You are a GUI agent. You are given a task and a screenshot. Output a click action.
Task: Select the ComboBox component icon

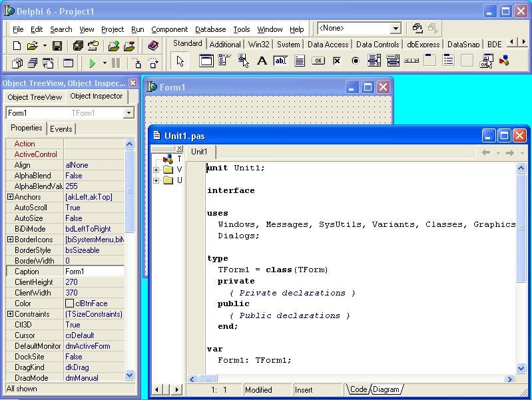click(x=393, y=61)
